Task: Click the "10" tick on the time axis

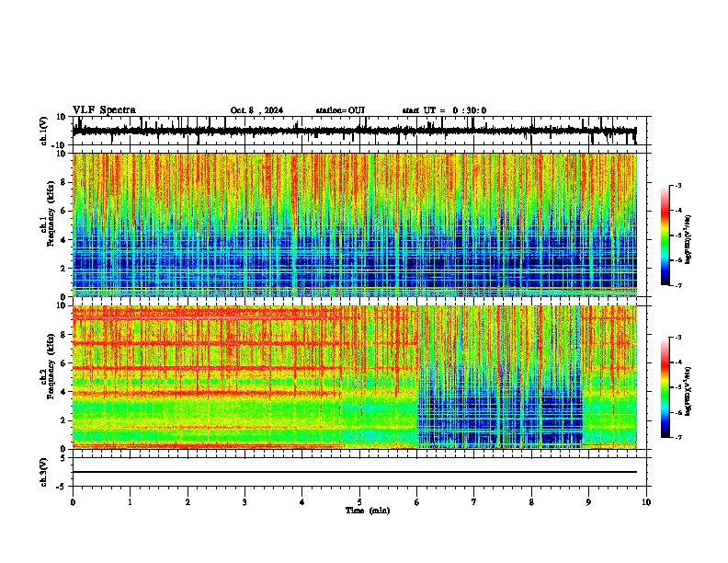Action: pyautogui.click(x=646, y=502)
